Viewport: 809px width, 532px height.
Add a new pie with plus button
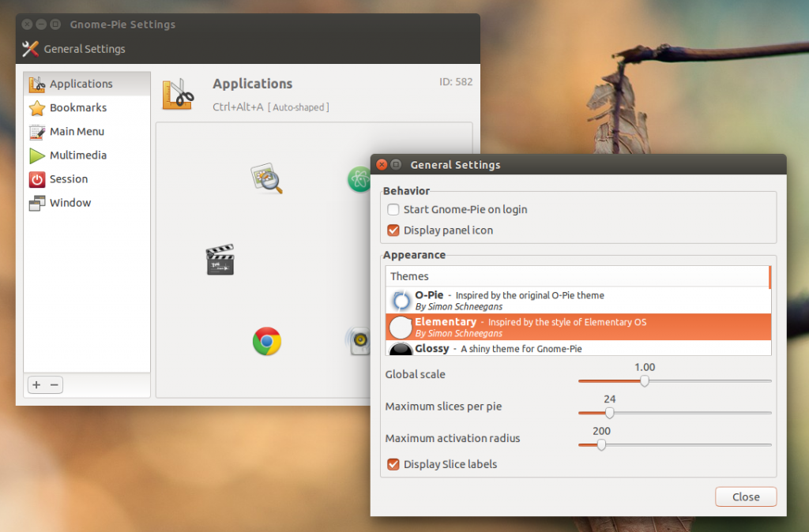click(37, 385)
